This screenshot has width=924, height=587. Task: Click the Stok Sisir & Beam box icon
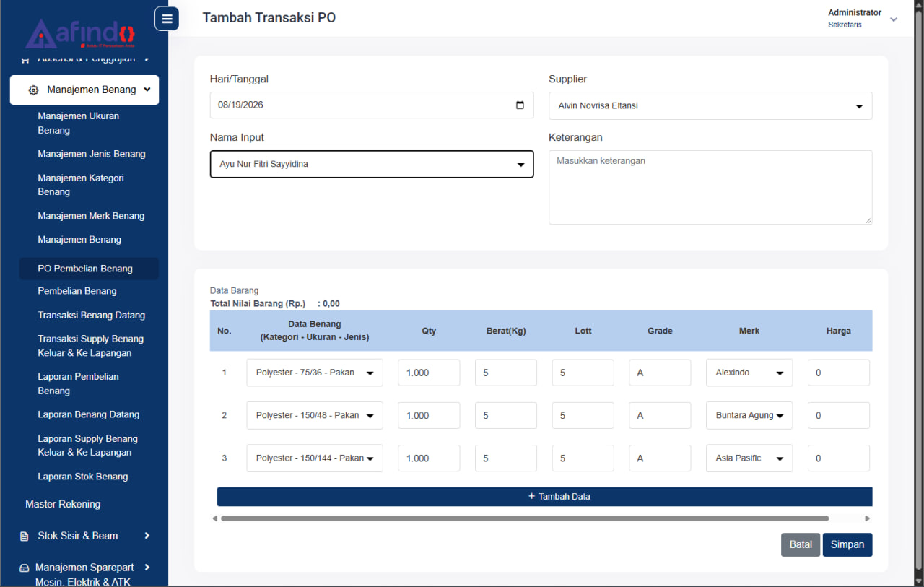[x=25, y=536]
